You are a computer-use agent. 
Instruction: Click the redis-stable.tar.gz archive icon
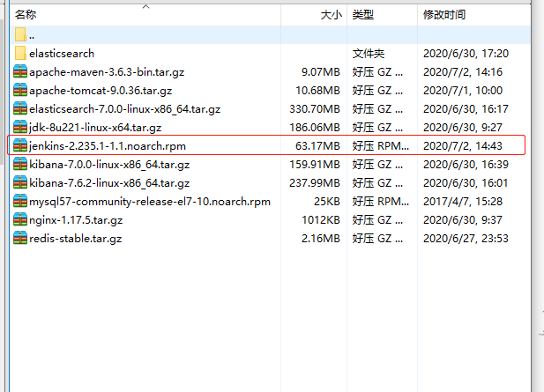coord(20,239)
